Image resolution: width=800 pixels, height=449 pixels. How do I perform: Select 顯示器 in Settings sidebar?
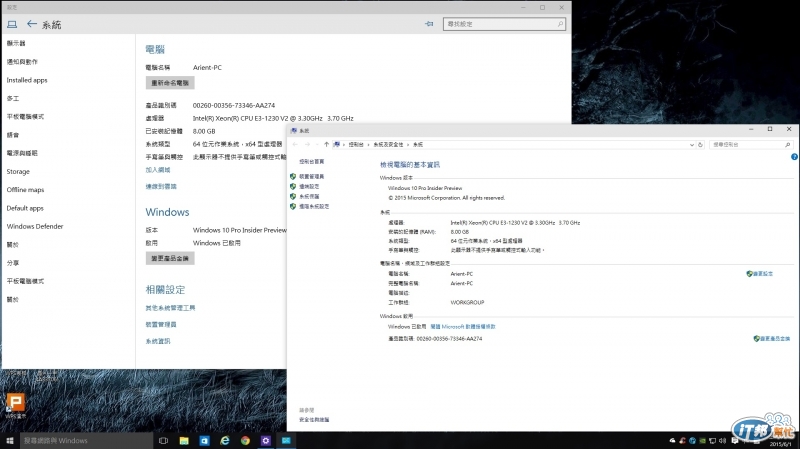coord(16,43)
